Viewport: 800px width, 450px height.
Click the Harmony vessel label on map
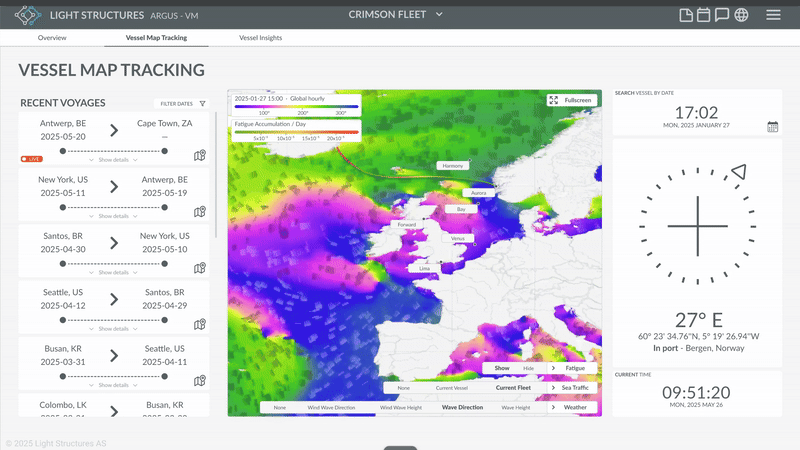[452, 165]
